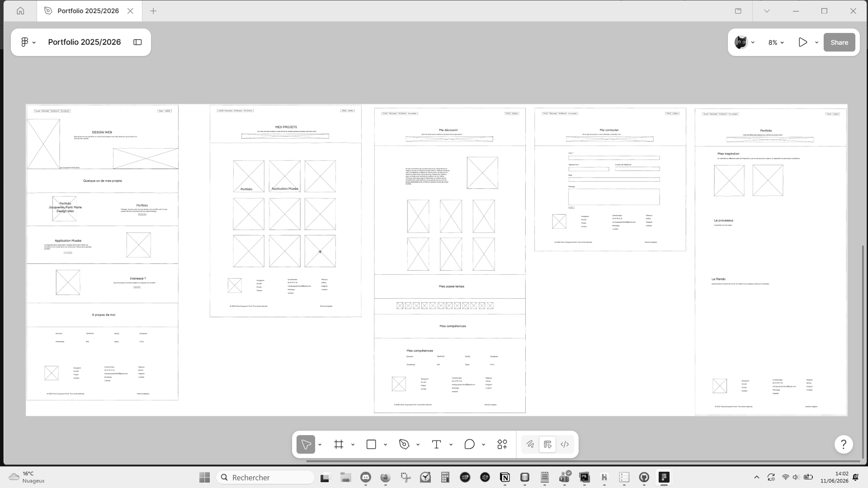The height and width of the screenshot is (488, 868).
Task: Expand the Frame tools dropdown arrow
Action: [x=353, y=445]
